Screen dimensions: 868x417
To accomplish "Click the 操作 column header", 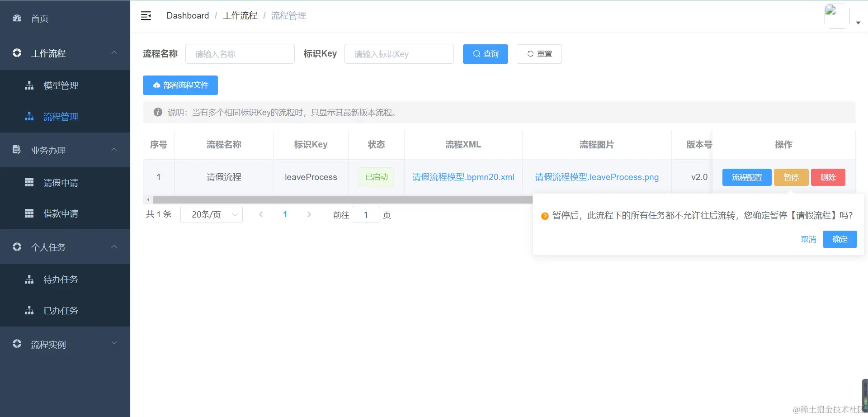I will click(x=783, y=145).
